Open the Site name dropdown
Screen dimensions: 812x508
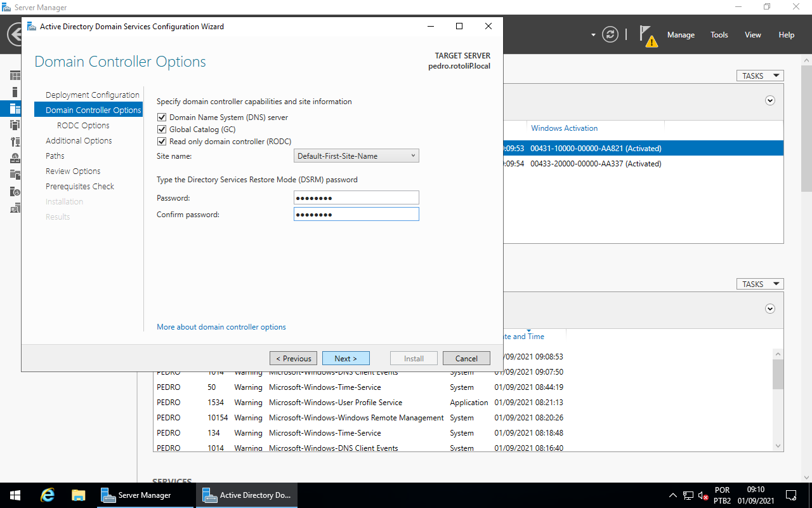coord(411,155)
